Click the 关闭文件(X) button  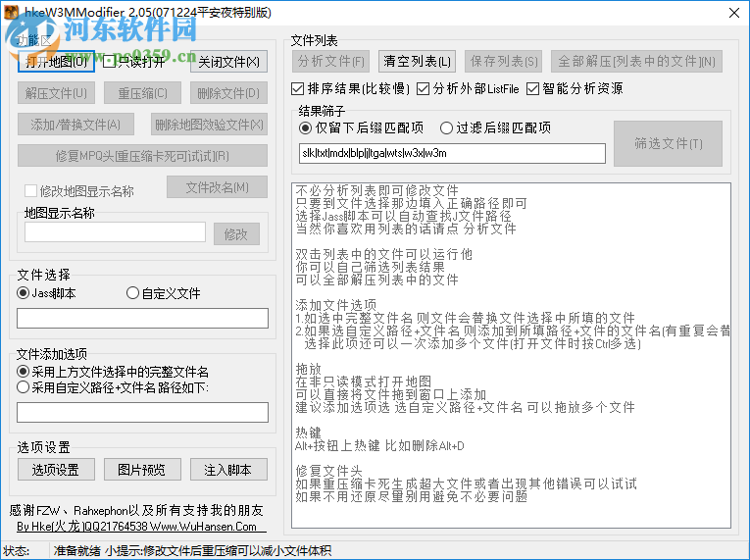pyautogui.click(x=228, y=62)
